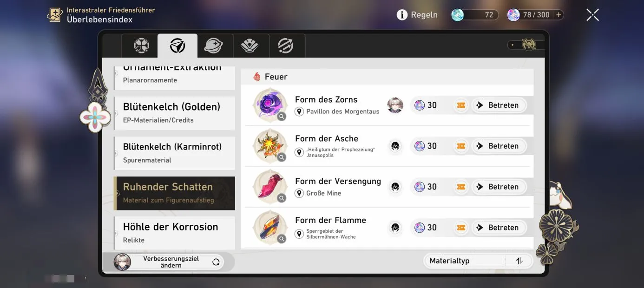The image size is (644, 288).
Task: Click character avatar beside Form des Zorns
Action: [x=395, y=105]
